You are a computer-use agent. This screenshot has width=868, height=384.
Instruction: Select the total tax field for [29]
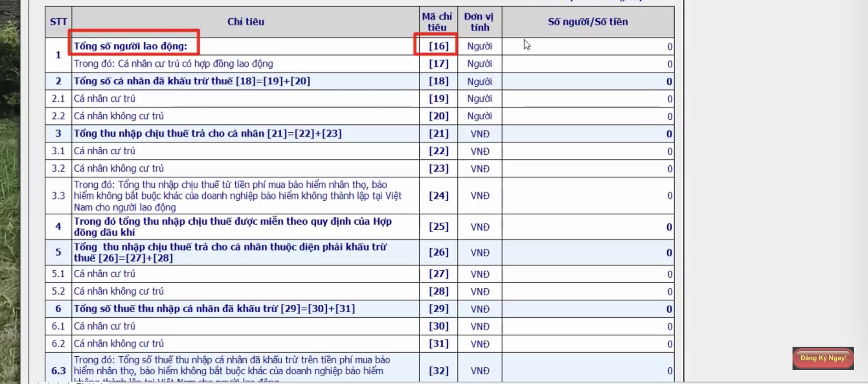click(588, 309)
